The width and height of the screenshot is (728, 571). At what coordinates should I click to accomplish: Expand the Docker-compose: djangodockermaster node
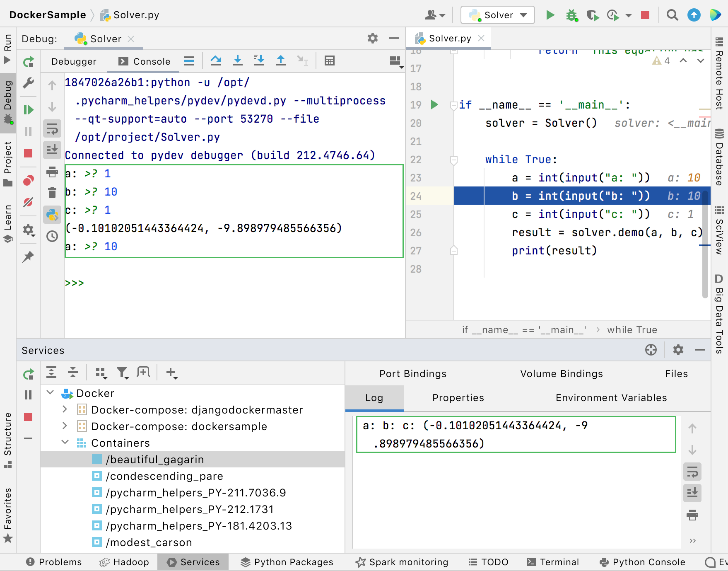click(65, 409)
